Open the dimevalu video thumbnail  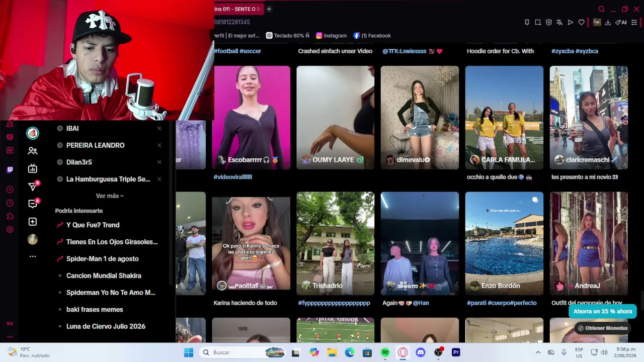tap(420, 117)
